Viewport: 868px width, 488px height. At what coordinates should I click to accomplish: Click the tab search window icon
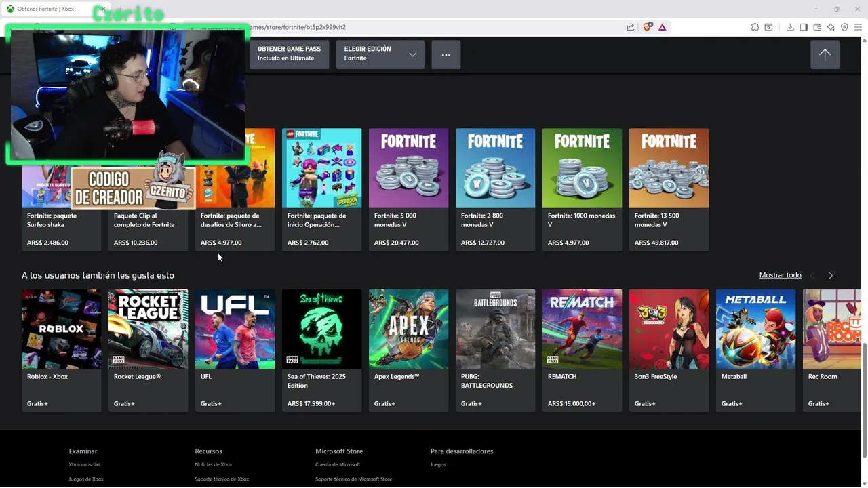click(x=768, y=27)
